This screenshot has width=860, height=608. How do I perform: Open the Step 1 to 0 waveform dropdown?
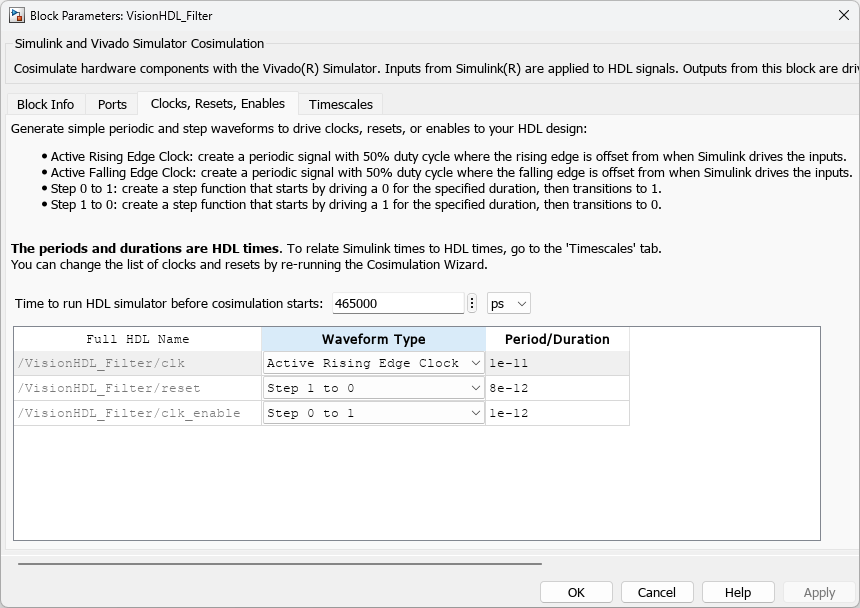click(373, 388)
